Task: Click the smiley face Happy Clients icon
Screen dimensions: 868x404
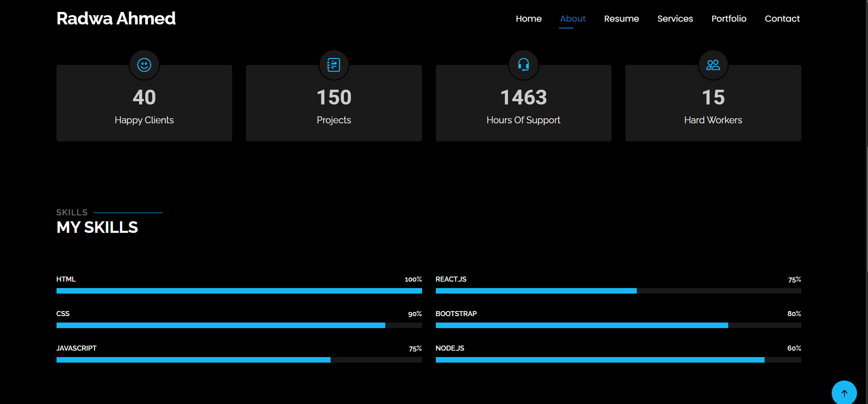Action: (x=144, y=65)
